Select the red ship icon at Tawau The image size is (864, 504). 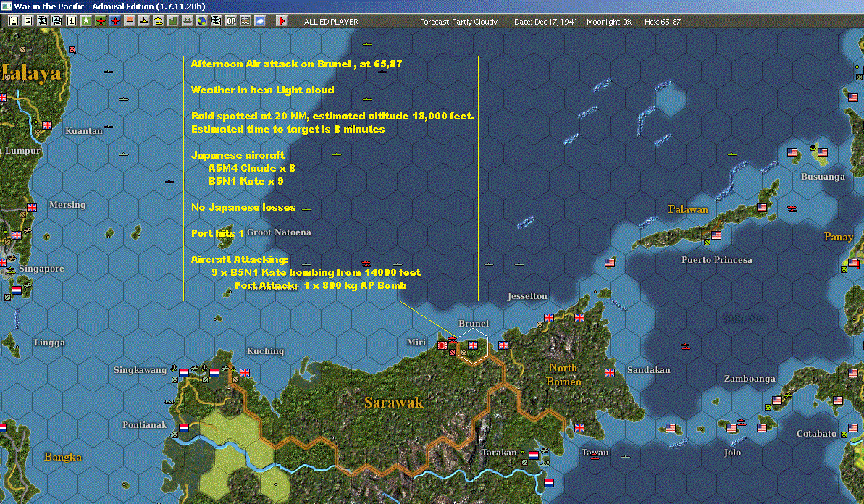pyautogui.click(x=594, y=456)
